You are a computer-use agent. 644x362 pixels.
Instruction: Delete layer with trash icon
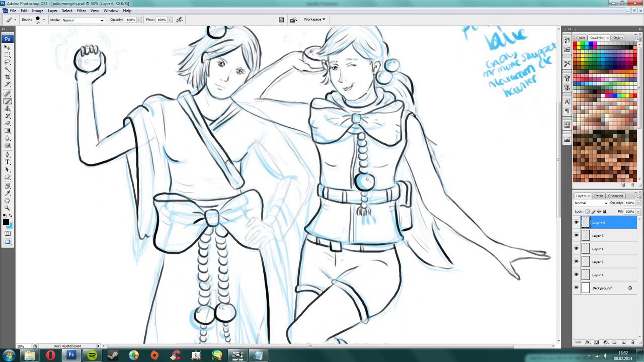632,342
